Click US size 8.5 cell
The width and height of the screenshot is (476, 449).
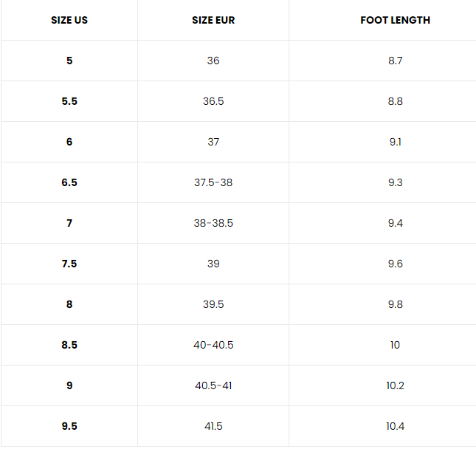pyautogui.click(x=69, y=345)
